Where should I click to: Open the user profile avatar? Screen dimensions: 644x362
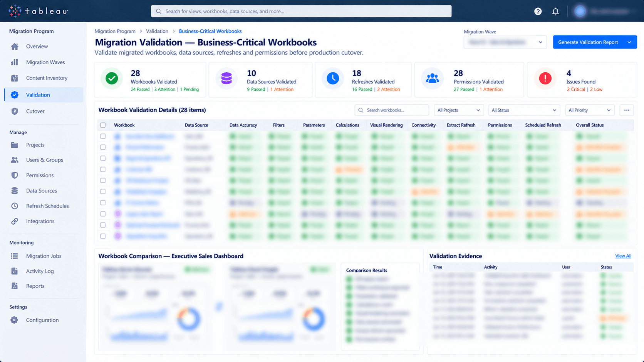click(x=580, y=11)
